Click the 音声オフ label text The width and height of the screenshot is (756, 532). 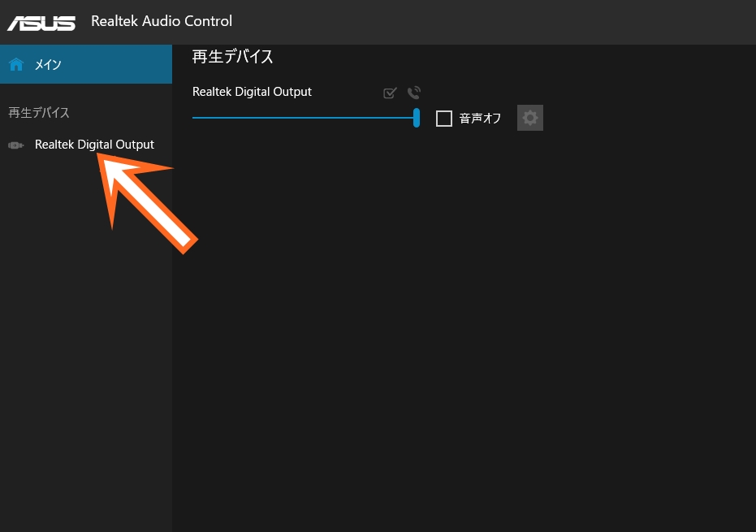coord(480,119)
